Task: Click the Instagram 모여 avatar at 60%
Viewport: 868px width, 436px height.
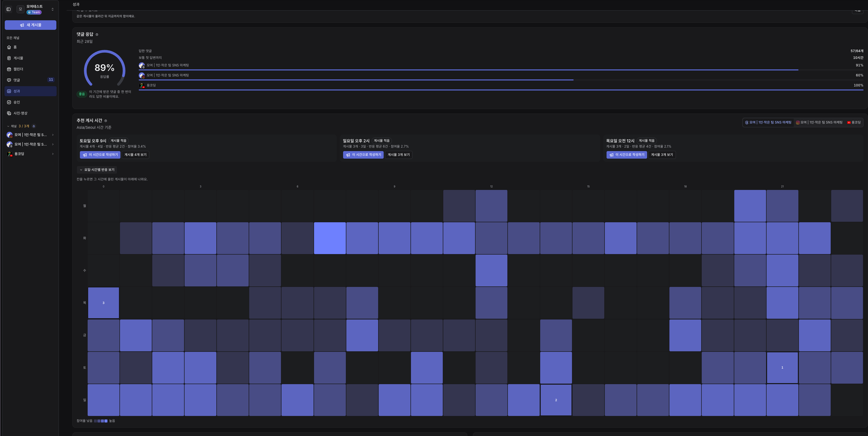Action: 142,75
